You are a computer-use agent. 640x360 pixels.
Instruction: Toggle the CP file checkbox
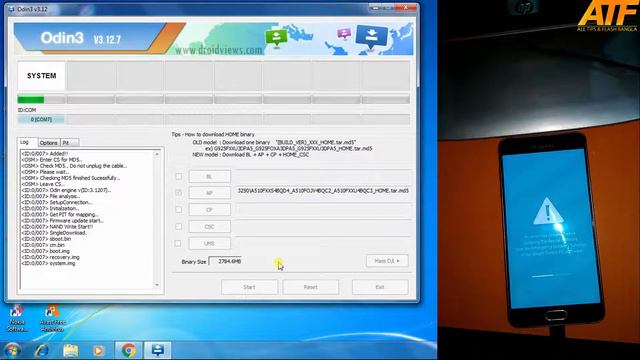(179, 210)
